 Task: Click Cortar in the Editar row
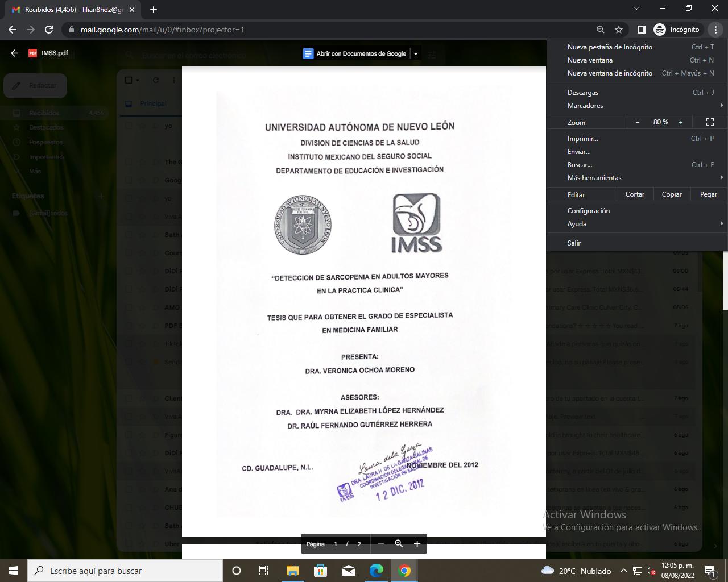click(635, 194)
